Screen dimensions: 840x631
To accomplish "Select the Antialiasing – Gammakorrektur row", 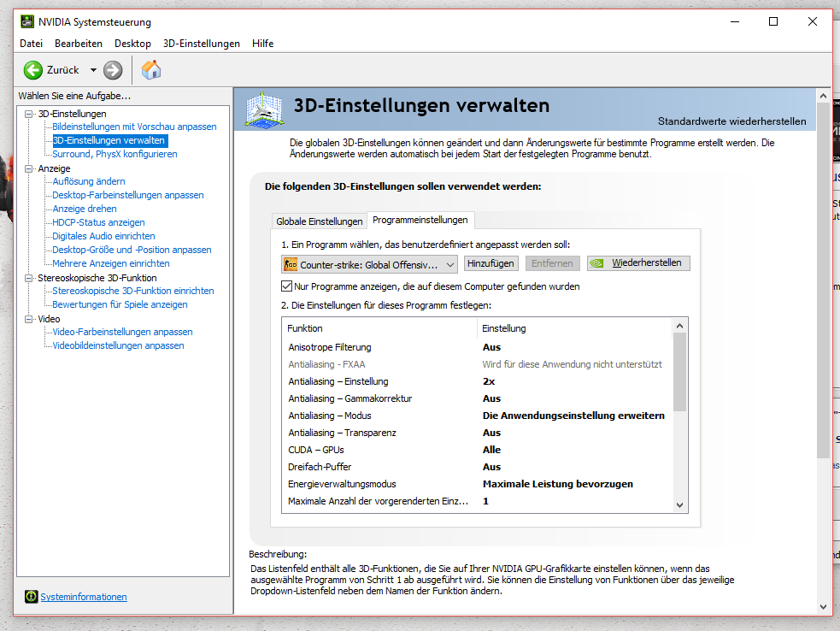I will (477, 399).
